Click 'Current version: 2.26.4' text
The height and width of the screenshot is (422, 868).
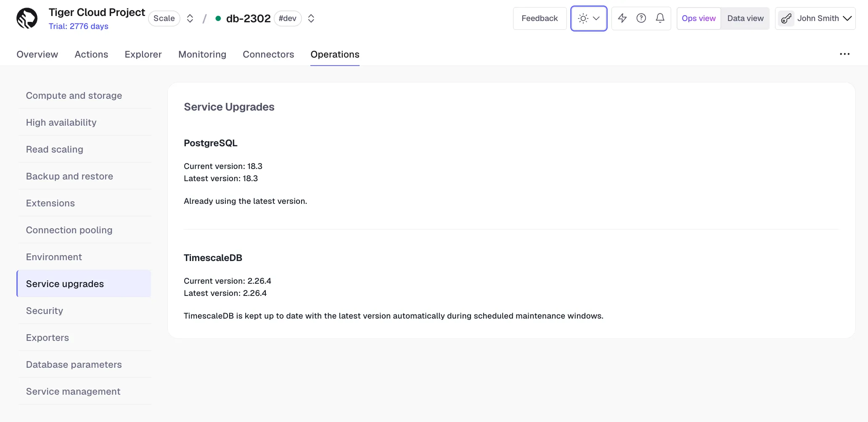point(228,281)
